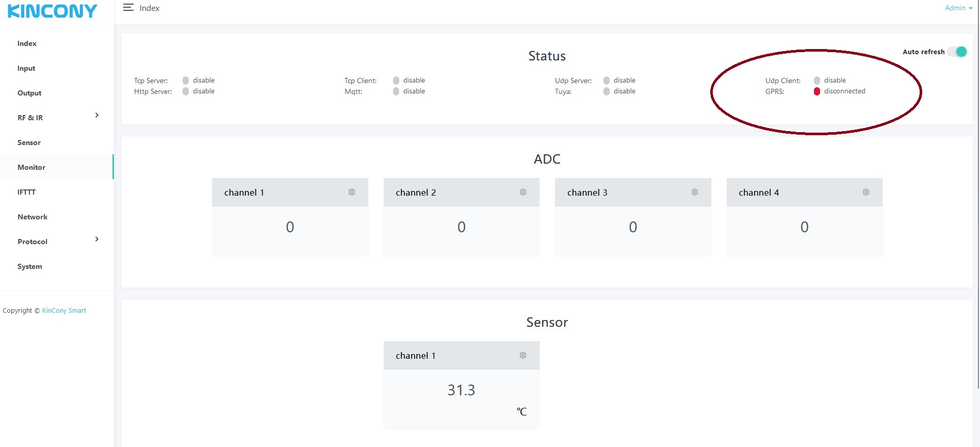Toggle the Auto refresh switch

(958, 52)
